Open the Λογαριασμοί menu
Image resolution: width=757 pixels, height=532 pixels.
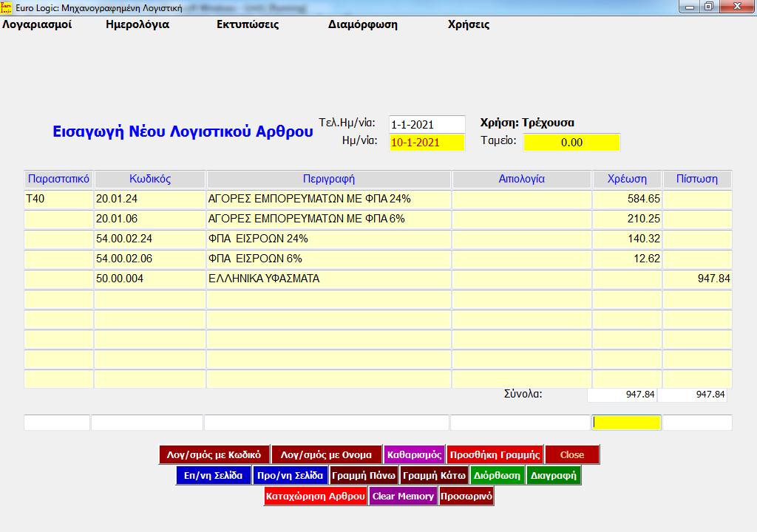tap(37, 24)
